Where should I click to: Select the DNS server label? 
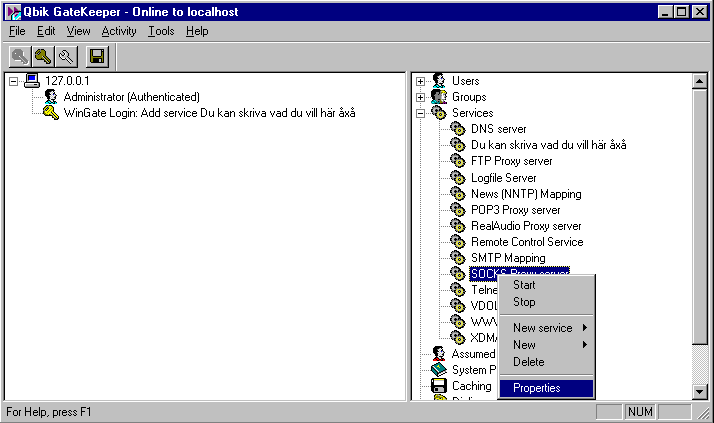click(499, 129)
